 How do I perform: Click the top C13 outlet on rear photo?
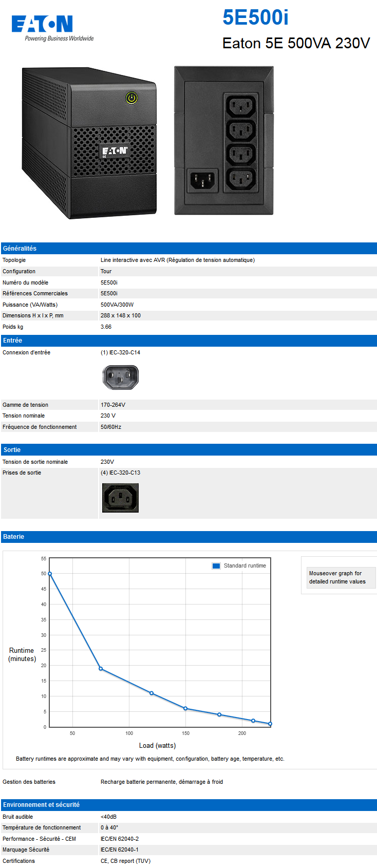(x=241, y=107)
